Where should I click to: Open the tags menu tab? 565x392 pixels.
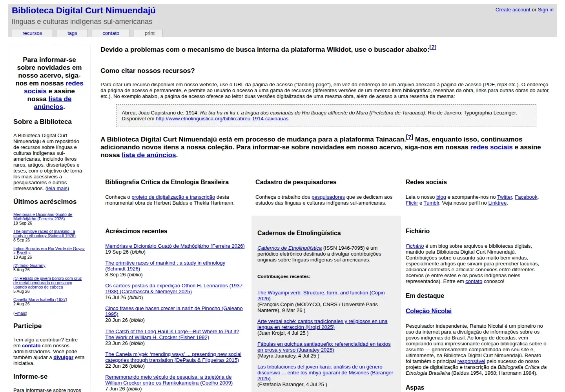[72, 33]
